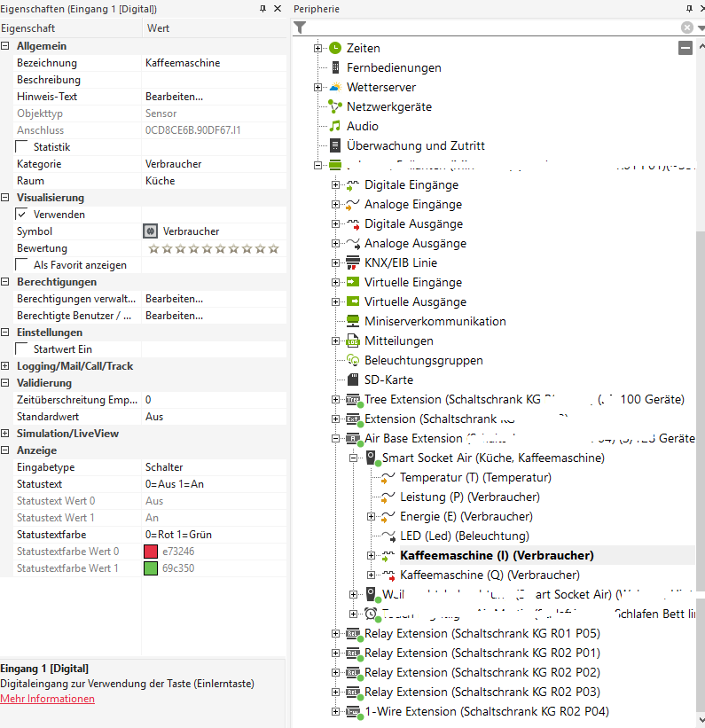Select Temperatur (T) (Temperatur) row
Image resolution: width=705 pixels, height=728 pixels.
tap(475, 478)
